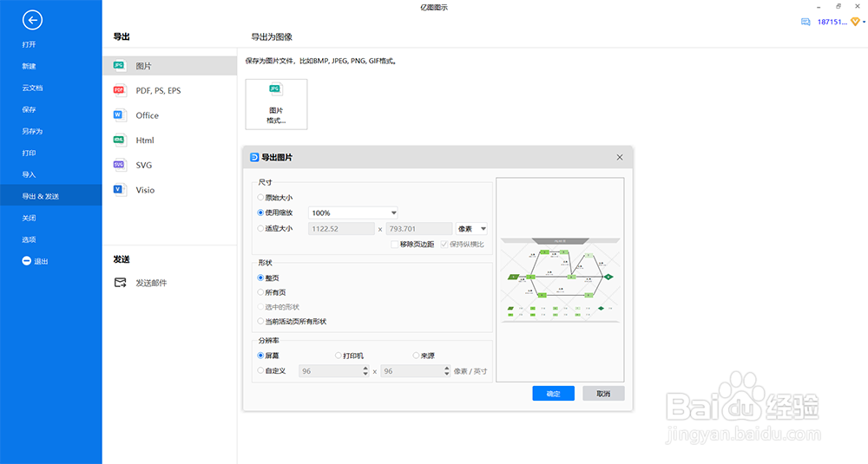The width and height of the screenshot is (868, 464).
Task: Select the 导出 & 发送 menu item
Action: click(51, 196)
